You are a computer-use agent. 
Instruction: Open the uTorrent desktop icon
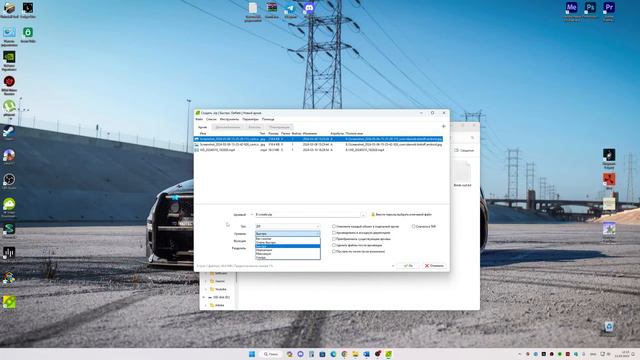click(9, 107)
